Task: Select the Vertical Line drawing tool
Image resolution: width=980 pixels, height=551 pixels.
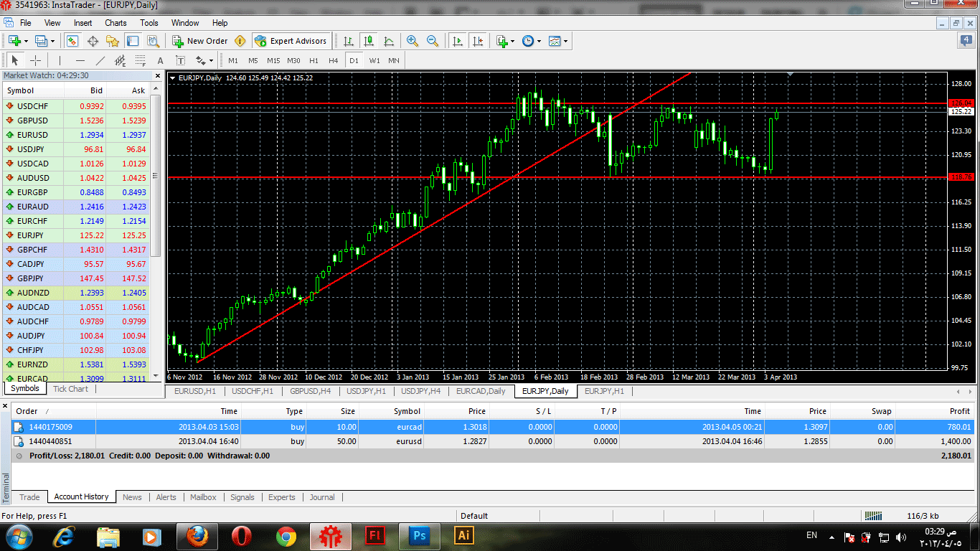Action: coord(60,60)
